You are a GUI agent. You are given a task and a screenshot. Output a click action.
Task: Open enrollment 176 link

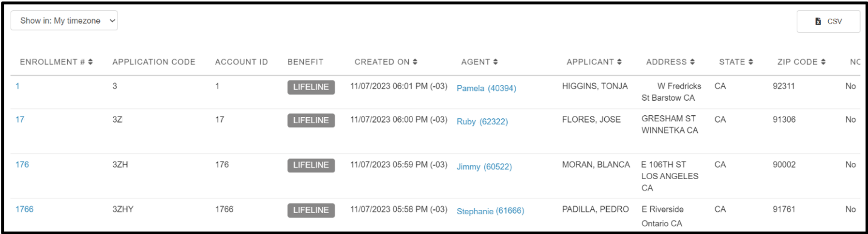coord(22,165)
